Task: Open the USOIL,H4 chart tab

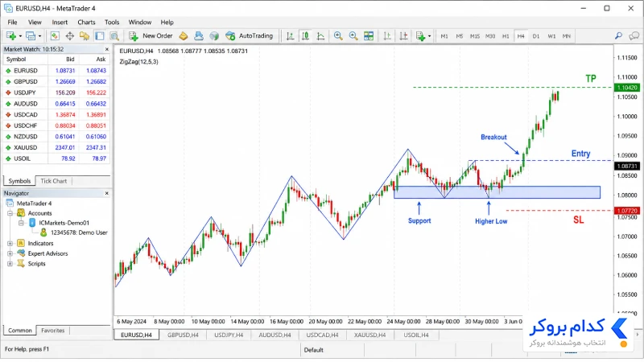Action: [416, 335]
